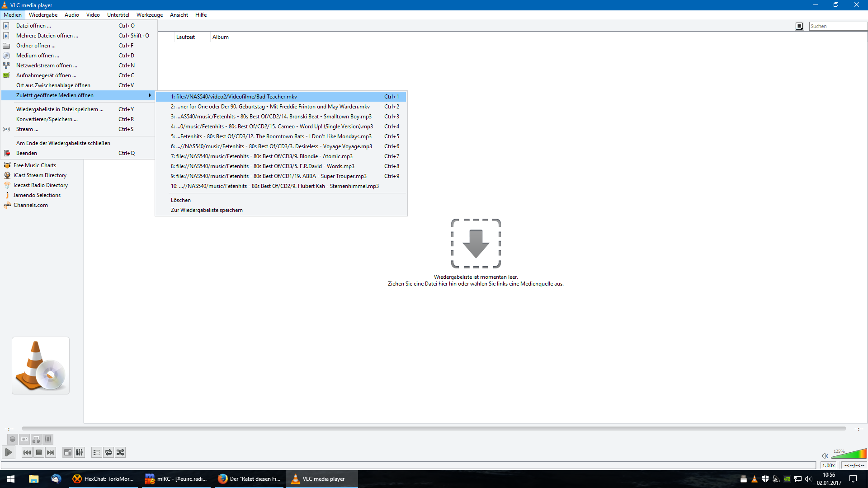Click the playlist view mode icon

pyautogui.click(x=799, y=26)
